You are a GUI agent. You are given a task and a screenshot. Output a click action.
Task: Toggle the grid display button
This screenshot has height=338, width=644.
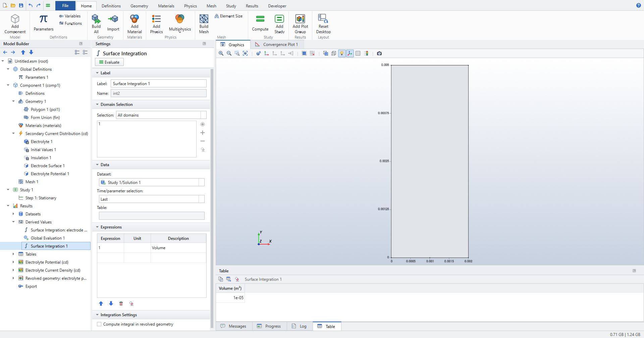(x=358, y=53)
